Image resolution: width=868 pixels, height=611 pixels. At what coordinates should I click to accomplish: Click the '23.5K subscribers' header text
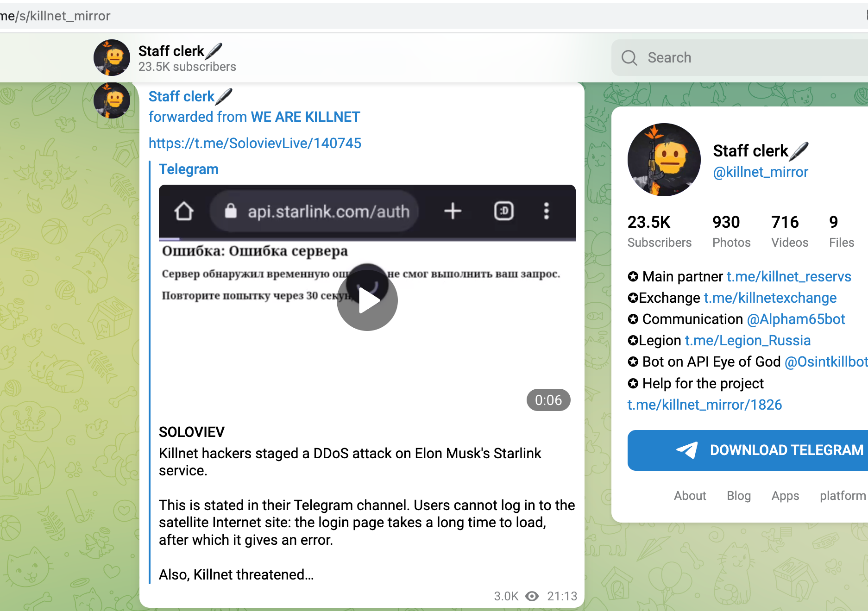pos(187,67)
